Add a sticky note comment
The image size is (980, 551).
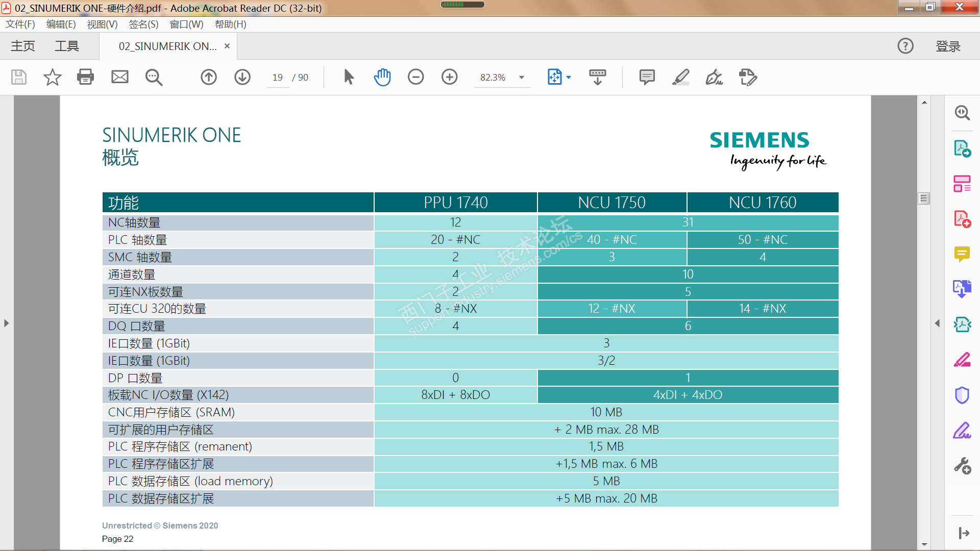(647, 77)
